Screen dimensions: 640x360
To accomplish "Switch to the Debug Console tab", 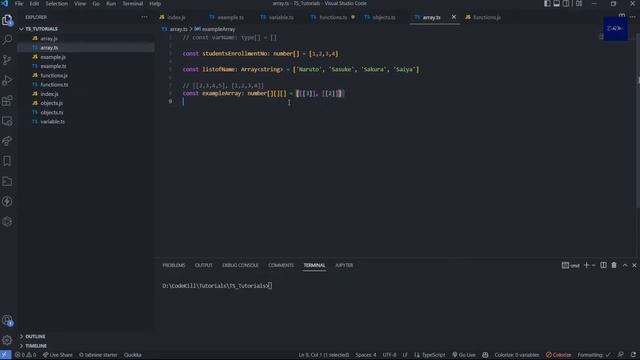I will [x=240, y=265].
